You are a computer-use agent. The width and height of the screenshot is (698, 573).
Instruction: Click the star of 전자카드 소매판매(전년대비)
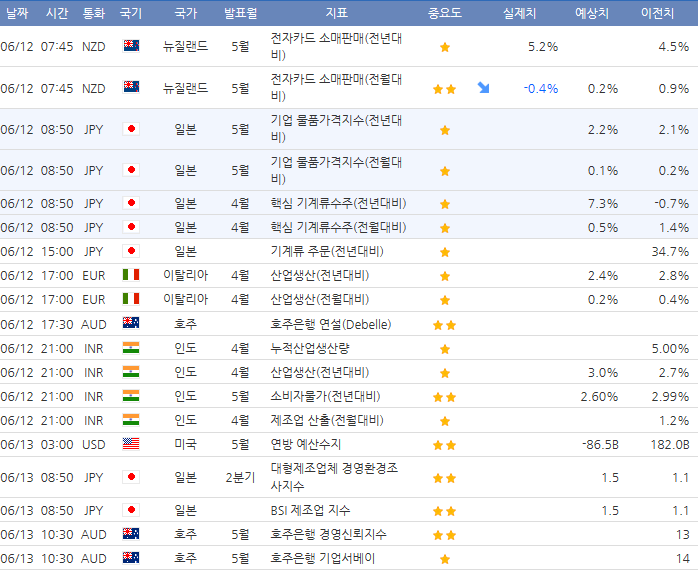[445, 47]
